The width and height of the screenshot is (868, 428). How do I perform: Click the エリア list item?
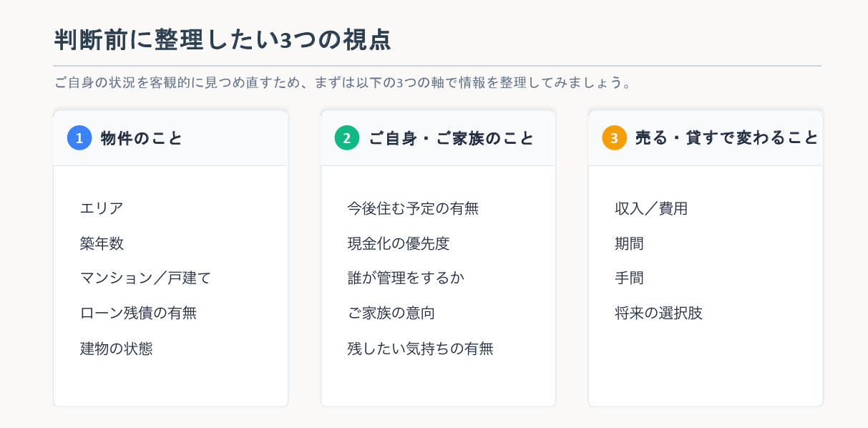(102, 208)
